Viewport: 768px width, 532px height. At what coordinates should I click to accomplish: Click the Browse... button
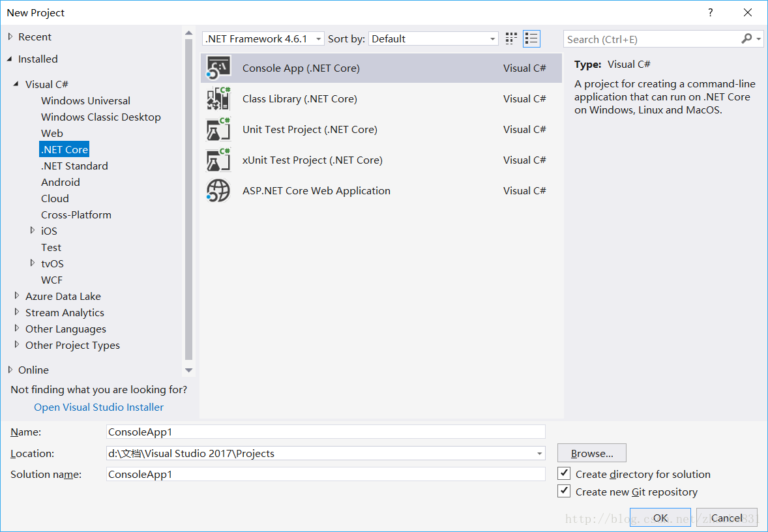pyautogui.click(x=592, y=453)
